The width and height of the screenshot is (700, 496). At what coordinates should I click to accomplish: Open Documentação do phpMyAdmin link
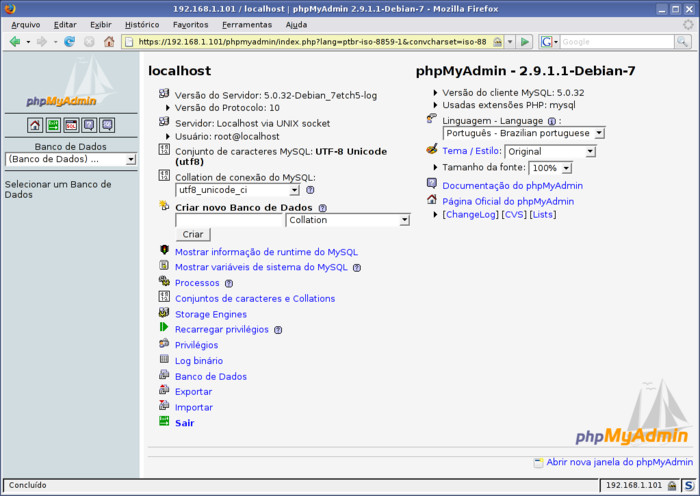pyautogui.click(x=512, y=186)
